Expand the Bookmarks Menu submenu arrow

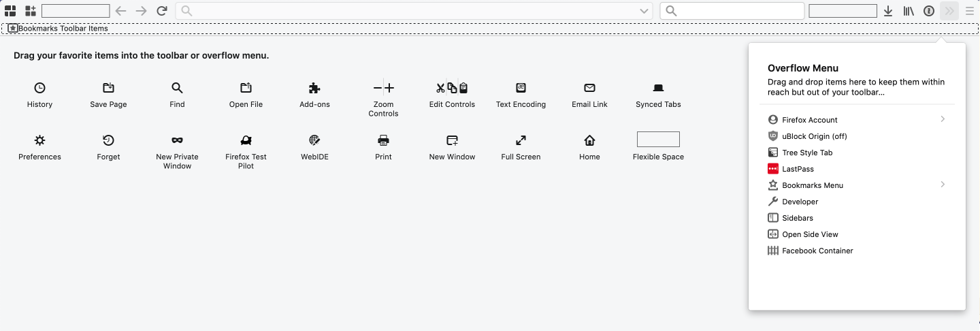[x=943, y=185]
